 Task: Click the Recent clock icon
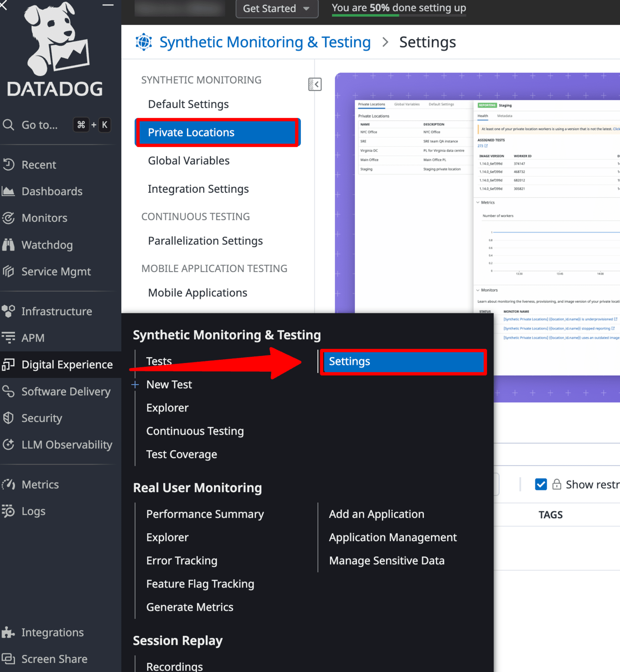click(8, 165)
